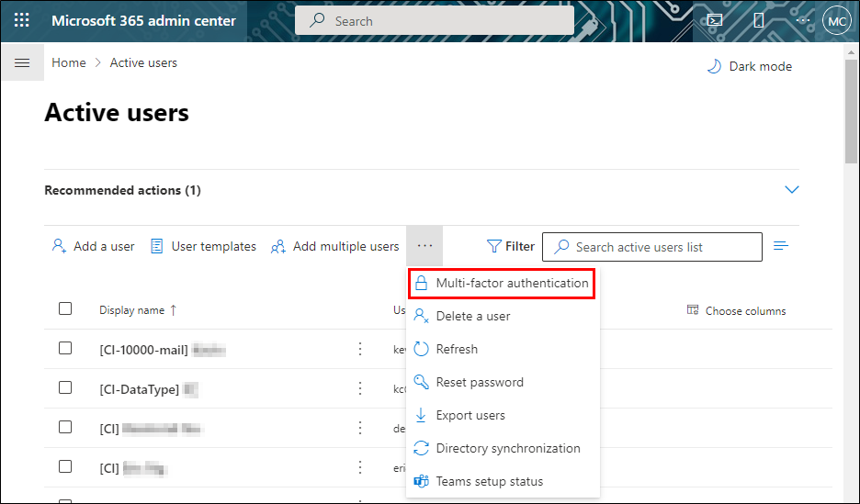The width and height of the screenshot is (860, 504).
Task: Turn on Dark mode
Action: pos(749,66)
